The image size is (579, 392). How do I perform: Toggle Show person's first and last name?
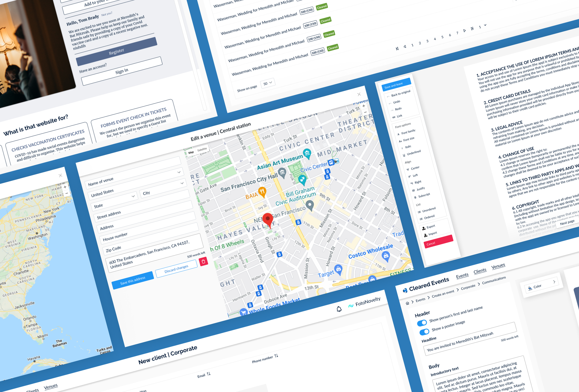(x=422, y=323)
